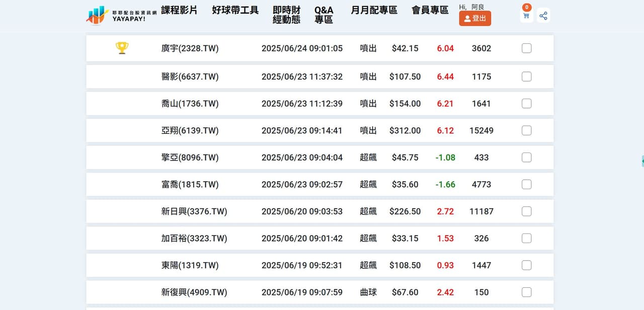Check 新日興(3376.TW) row checkbox
Image resolution: width=644 pixels, height=310 pixels.
click(x=526, y=211)
